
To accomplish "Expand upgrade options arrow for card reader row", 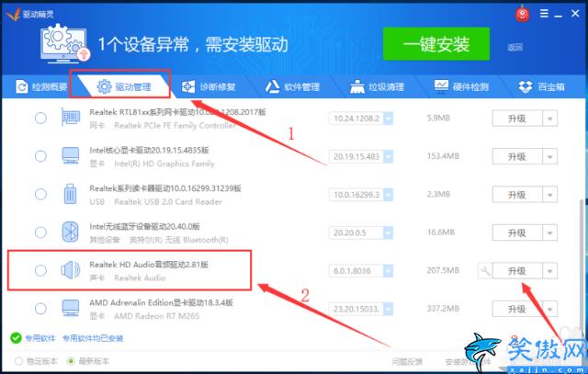I will pos(549,195).
